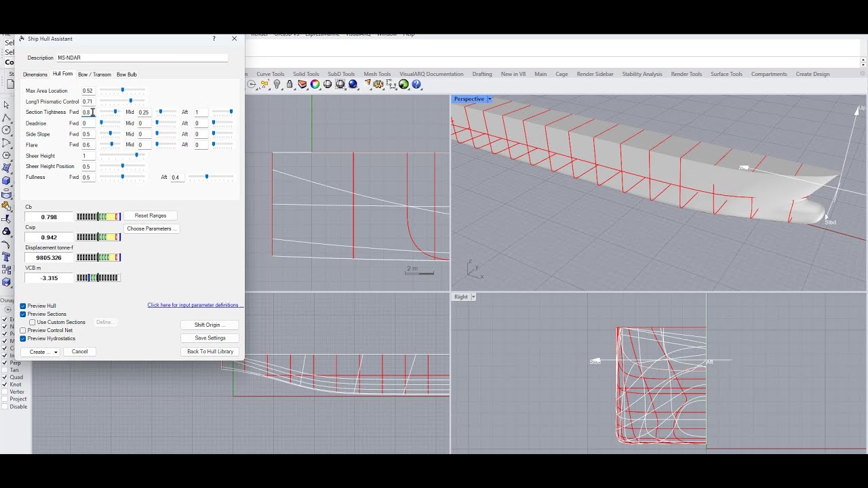Screen dimensions: 868x488
Task: Click the Shift Origin button
Action: coord(210,325)
